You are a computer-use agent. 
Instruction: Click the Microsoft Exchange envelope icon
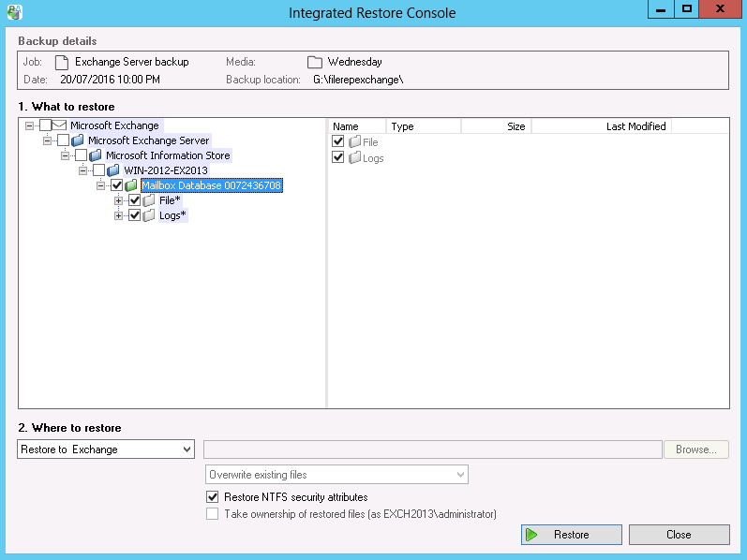pyautogui.click(x=59, y=125)
